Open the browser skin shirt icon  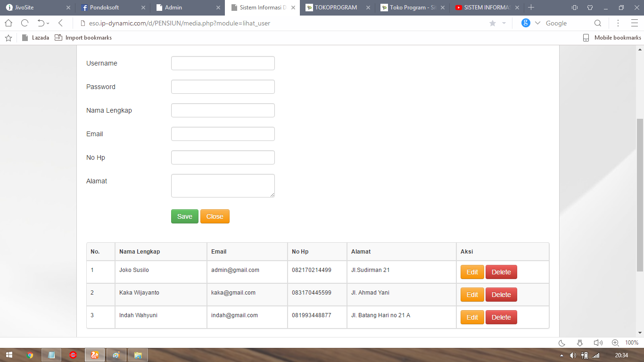(x=590, y=8)
